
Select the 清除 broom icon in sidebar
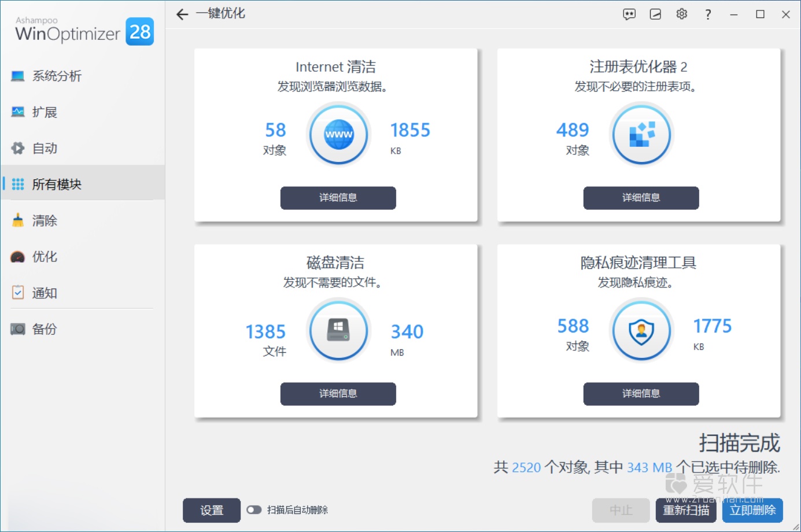[x=43, y=220]
